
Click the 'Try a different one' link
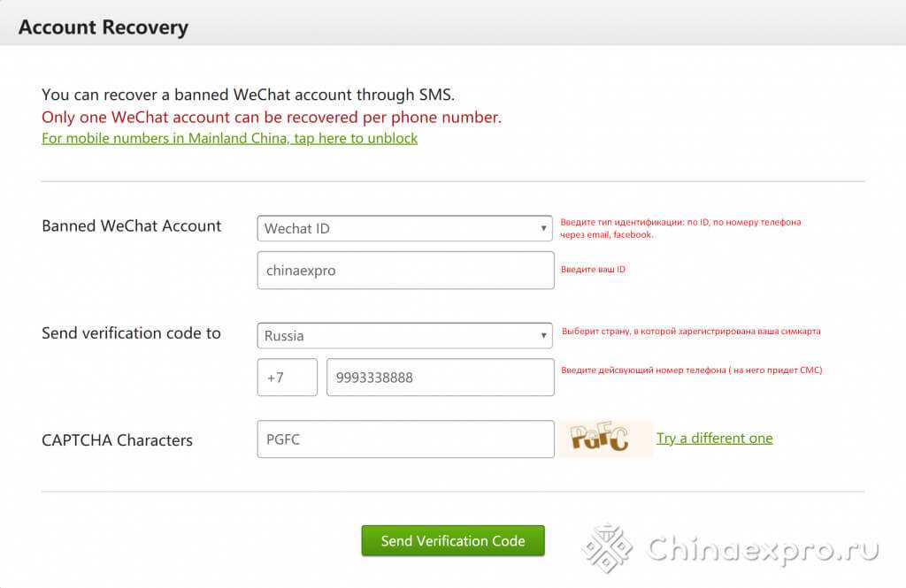(714, 439)
